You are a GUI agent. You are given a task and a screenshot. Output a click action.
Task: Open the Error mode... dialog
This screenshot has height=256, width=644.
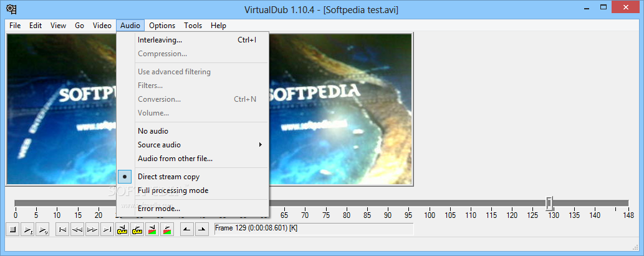[x=193, y=209]
